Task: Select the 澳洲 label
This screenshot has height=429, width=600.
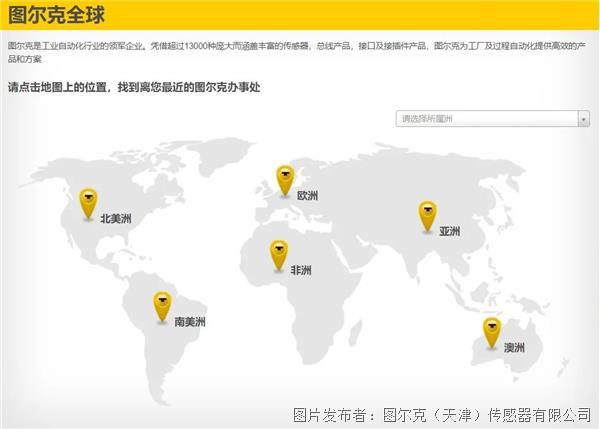Action: [x=514, y=347]
